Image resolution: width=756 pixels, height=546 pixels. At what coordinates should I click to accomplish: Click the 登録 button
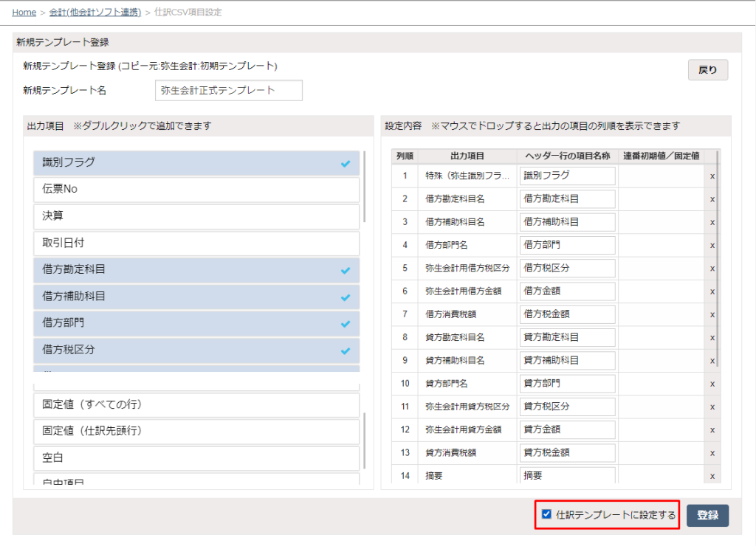coord(707,515)
